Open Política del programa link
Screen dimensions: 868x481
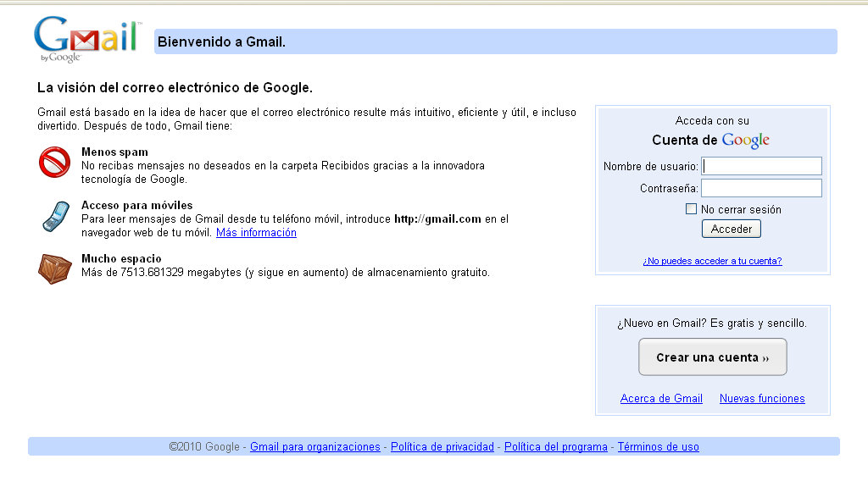pyautogui.click(x=556, y=447)
